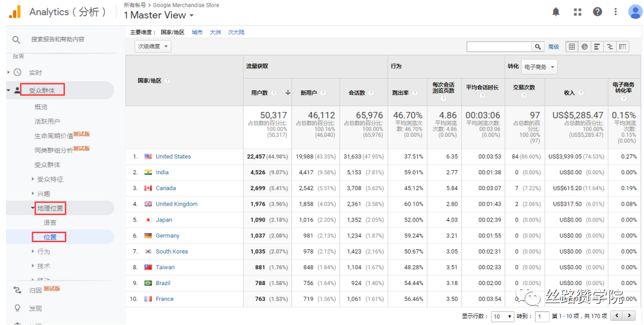
Task: Click the Brazil country link
Action: click(x=163, y=283)
